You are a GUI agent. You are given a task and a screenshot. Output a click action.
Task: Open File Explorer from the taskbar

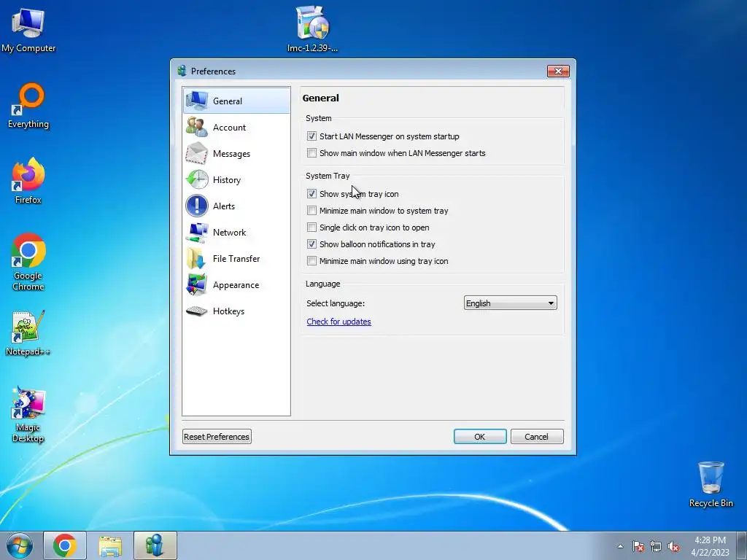(x=110, y=545)
